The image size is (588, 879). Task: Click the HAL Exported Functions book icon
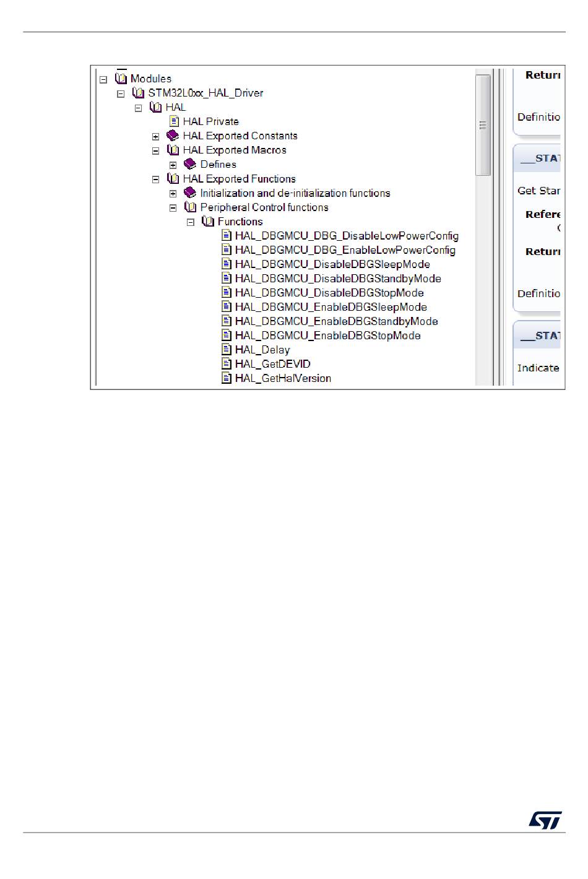(x=173, y=178)
